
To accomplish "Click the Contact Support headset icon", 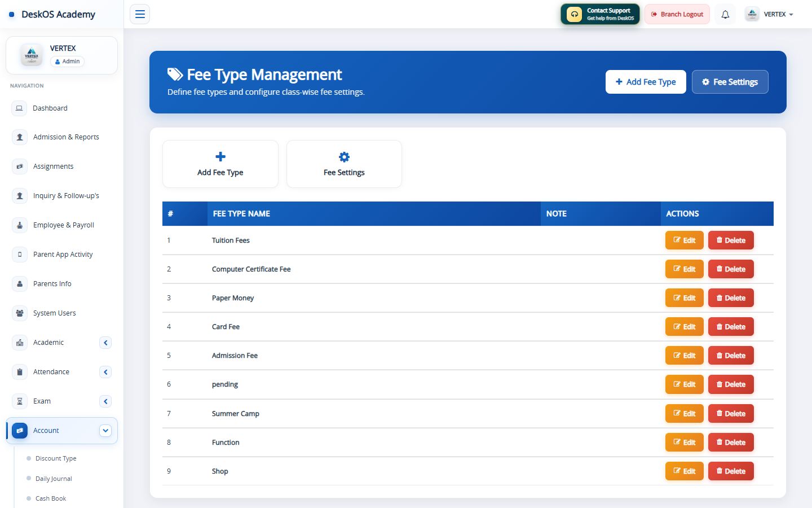I will coord(574,14).
